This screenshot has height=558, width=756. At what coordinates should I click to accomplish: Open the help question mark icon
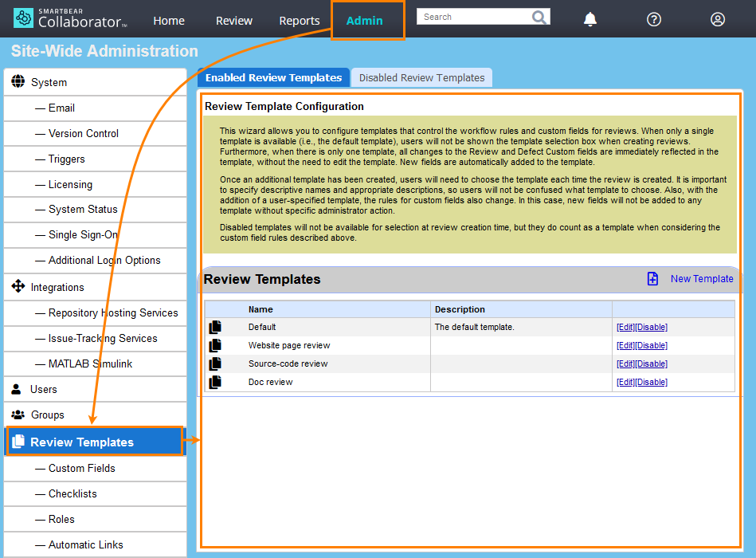click(654, 20)
